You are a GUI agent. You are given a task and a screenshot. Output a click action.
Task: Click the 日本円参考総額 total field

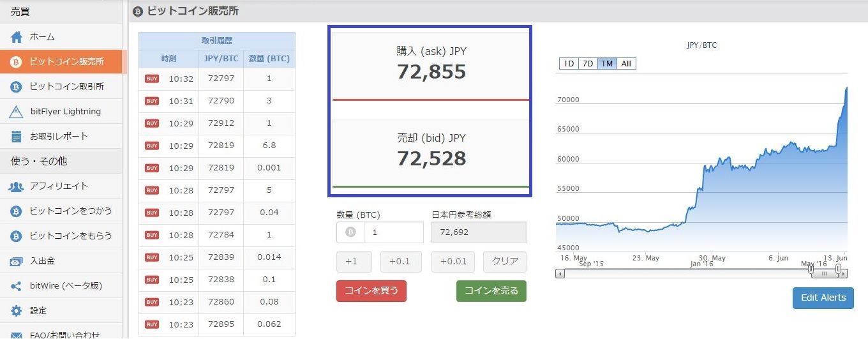click(x=479, y=232)
